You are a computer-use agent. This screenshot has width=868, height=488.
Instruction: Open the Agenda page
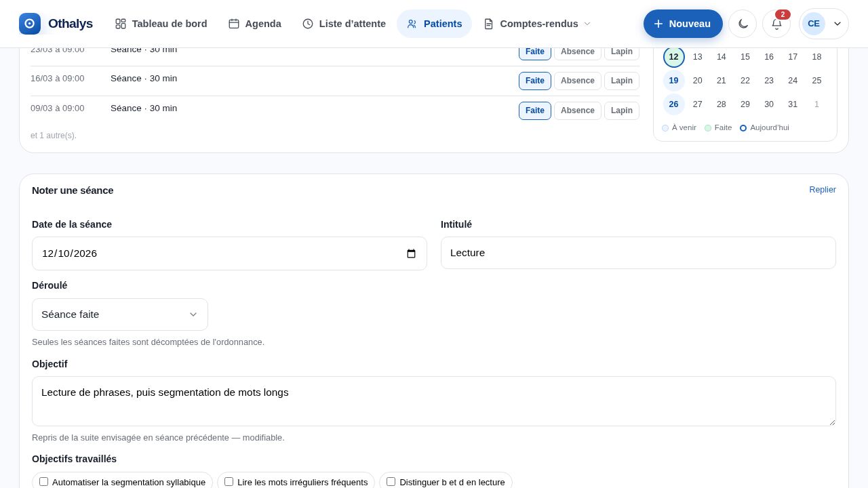pyautogui.click(x=255, y=24)
